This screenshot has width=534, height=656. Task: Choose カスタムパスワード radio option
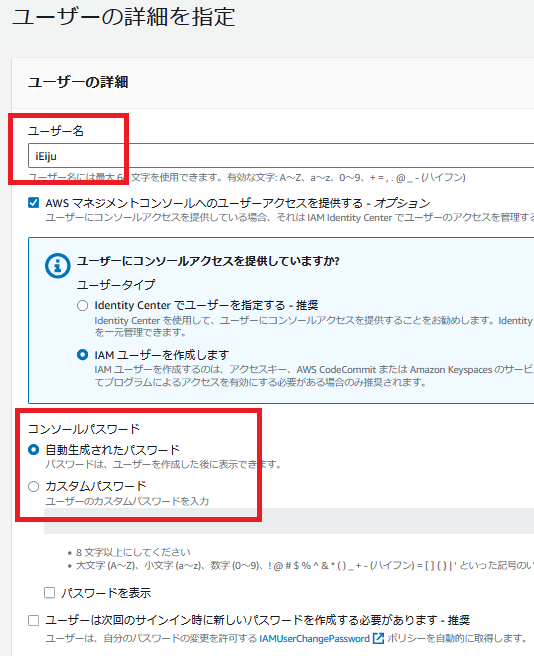tap(33, 487)
